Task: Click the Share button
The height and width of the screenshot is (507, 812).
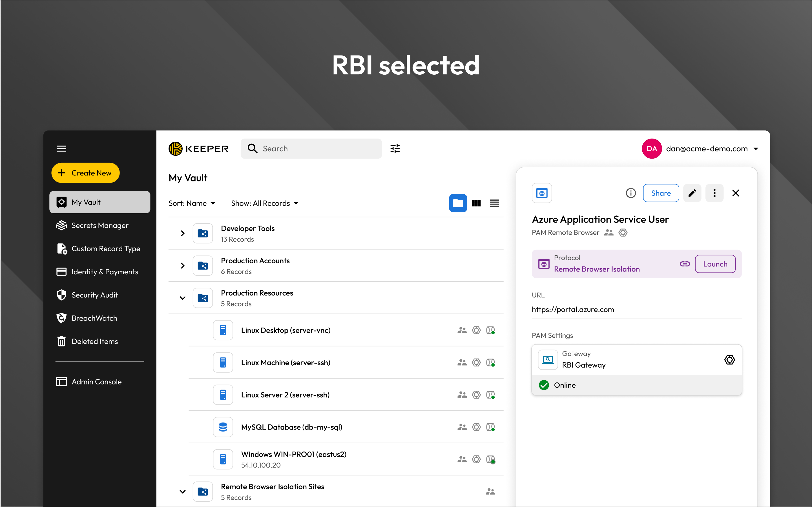Action: click(661, 193)
